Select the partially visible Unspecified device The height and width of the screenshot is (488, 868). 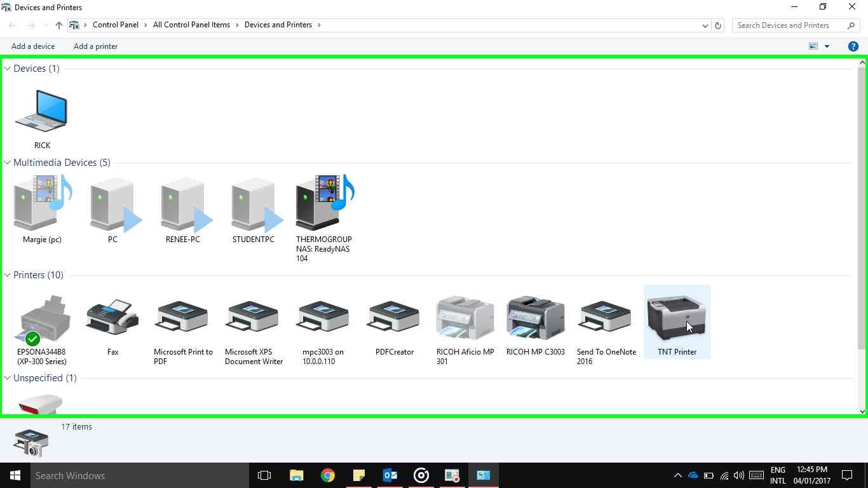pyautogui.click(x=41, y=404)
